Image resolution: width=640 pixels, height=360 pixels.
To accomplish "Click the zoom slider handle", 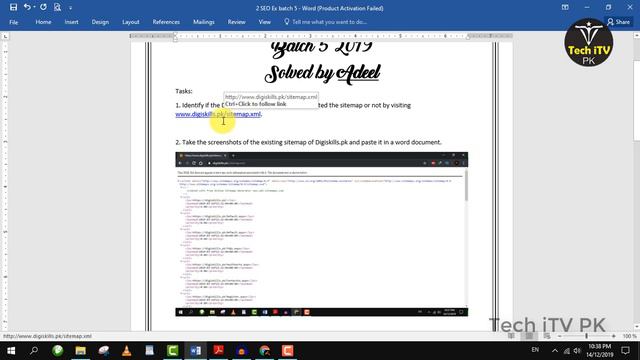I will pyautogui.click(x=587, y=336).
